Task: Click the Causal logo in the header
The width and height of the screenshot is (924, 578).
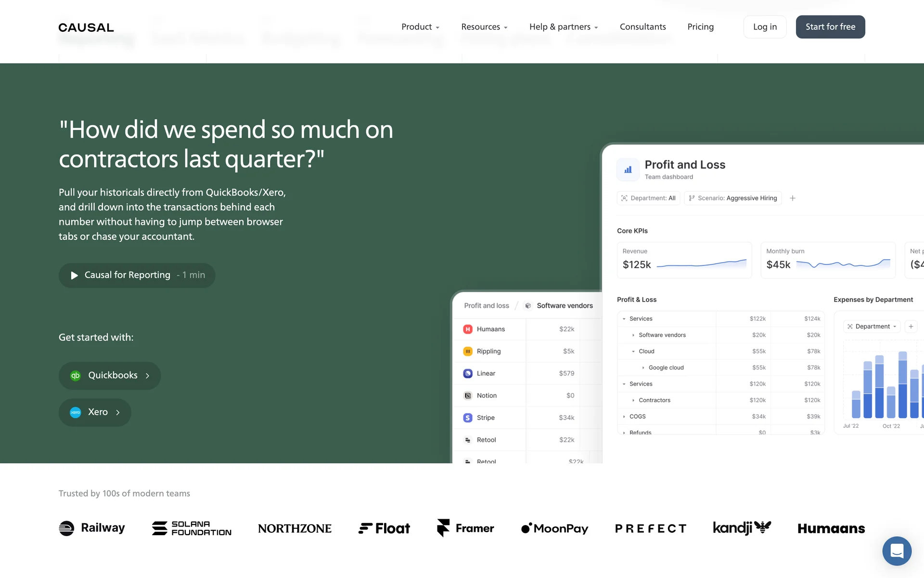Action: point(86,27)
